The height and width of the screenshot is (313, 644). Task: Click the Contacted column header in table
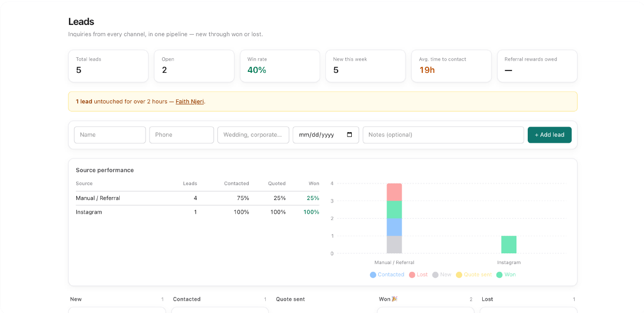click(x=236, y=183)
